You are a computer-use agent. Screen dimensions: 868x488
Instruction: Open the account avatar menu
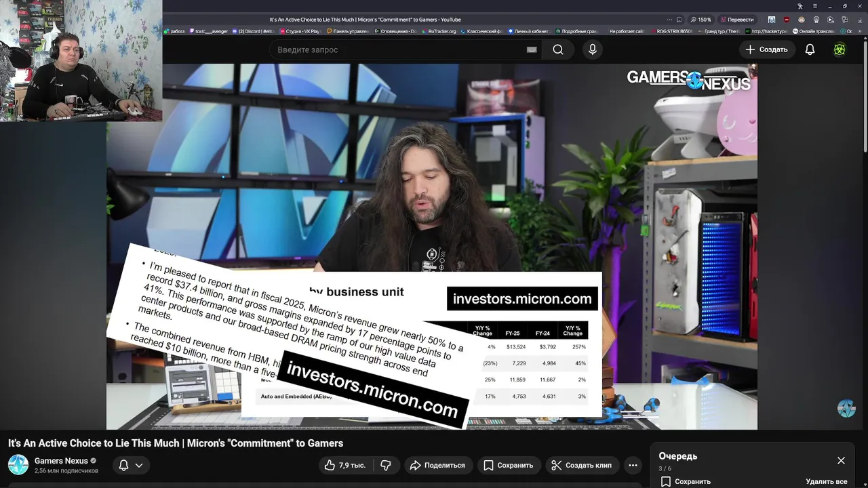coord(840,49)
